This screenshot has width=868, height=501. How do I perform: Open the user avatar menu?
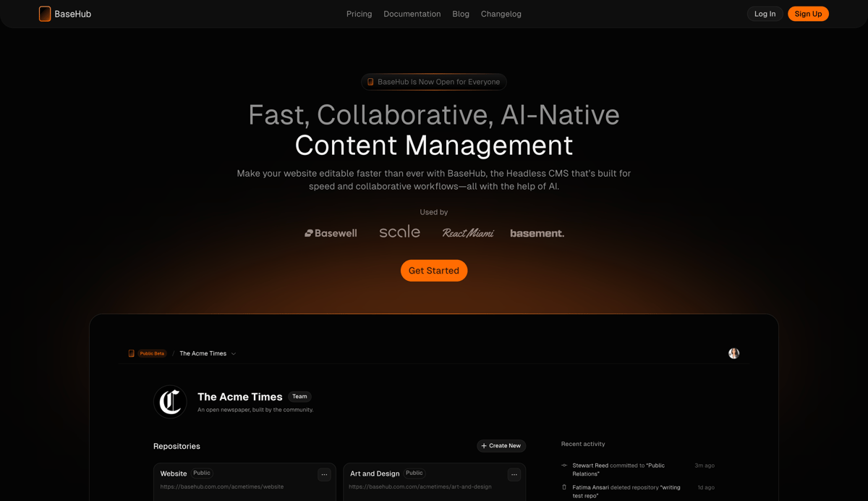(x=734, y=353)
